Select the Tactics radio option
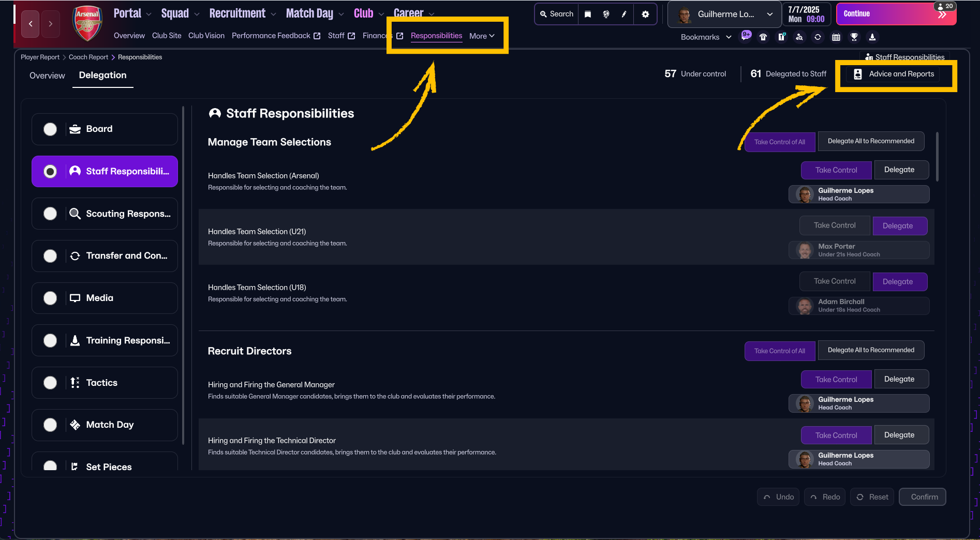The width and height of the screenshot is (980, 540). 50,383
